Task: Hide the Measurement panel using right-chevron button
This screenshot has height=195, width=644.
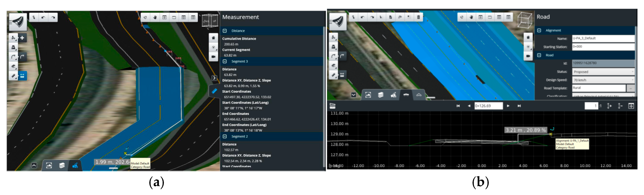Action: 214,78
